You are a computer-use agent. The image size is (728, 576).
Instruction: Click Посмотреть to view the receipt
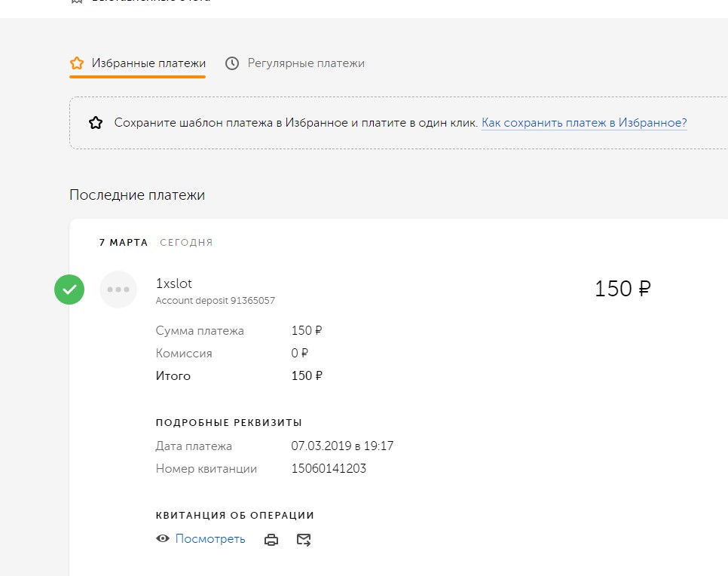point(210,539)
